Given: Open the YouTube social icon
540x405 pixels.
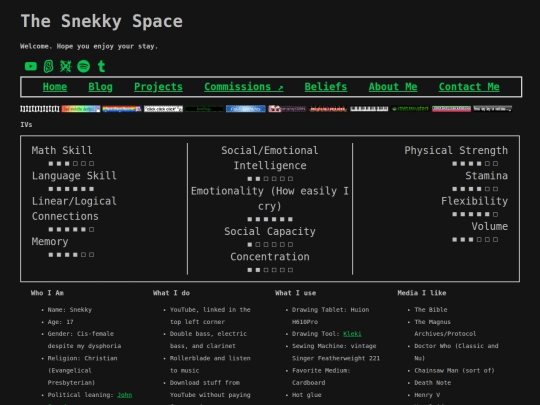Looking at the screenshot, I should 31,66.
